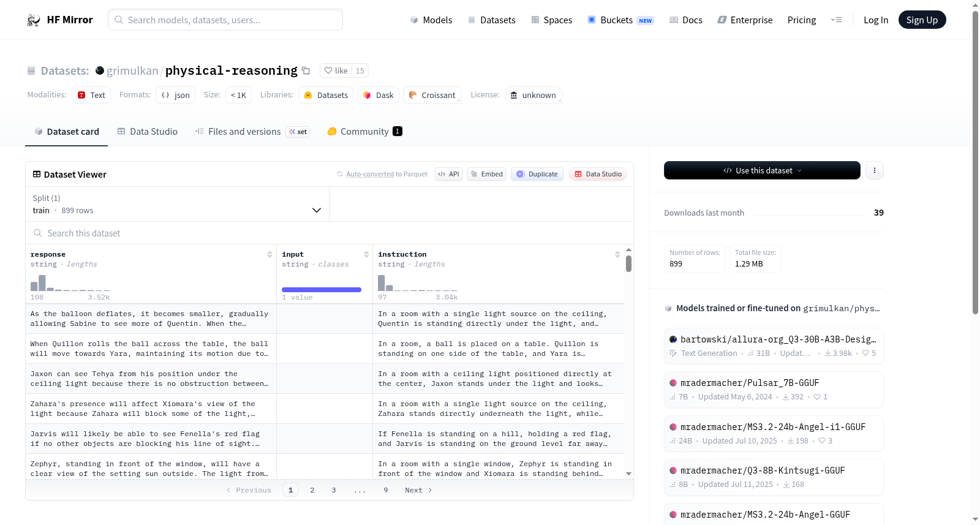The image size is (980, 525).
Task: Go to page 2 of the dataset
Action: pos(312,490)
